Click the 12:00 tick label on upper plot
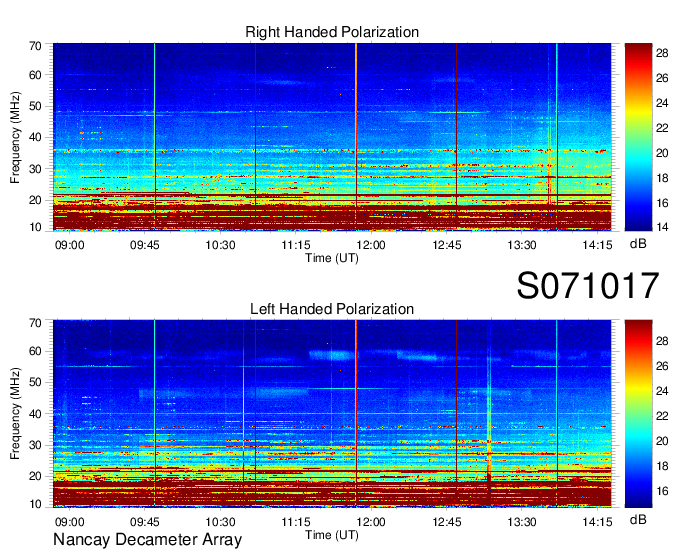This screenshot has height=552, width=680. coord(371,245)
